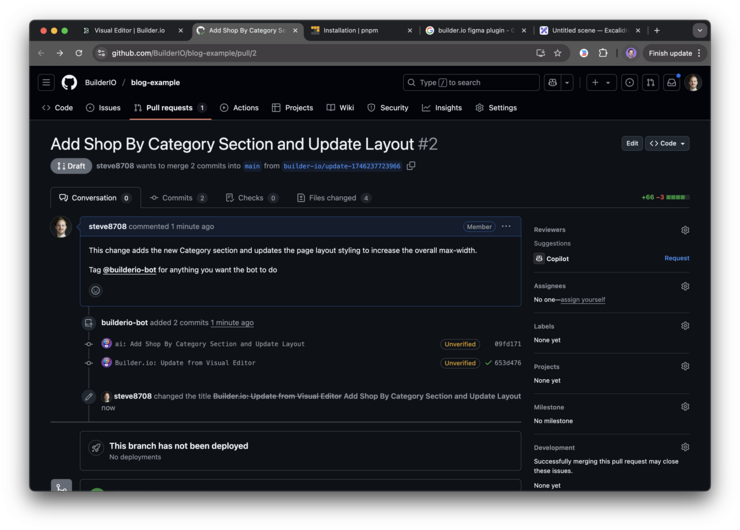The width and height of the screenshot is (740, 530).
Task: Open the notifications inbox icon
Action: 671,83
